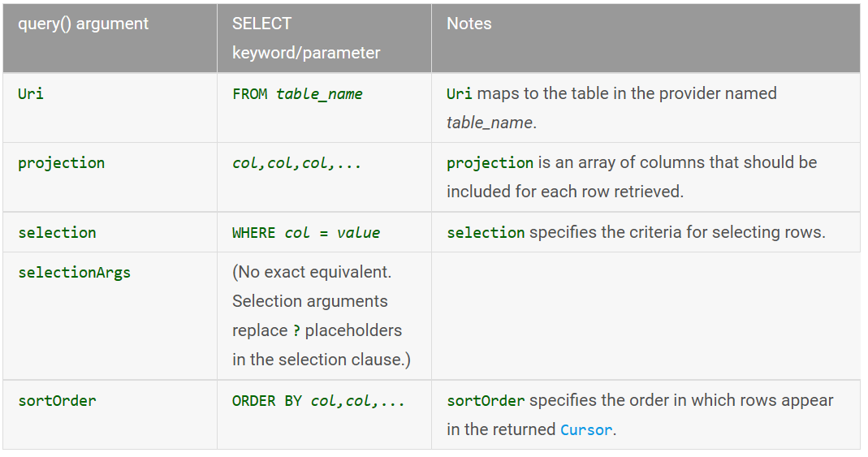Image resolution: width=868 pixels, height=457 pixels.
Task: Click the 'projection is an array' note
Action: pyautogui.click(x=632, y=177)
